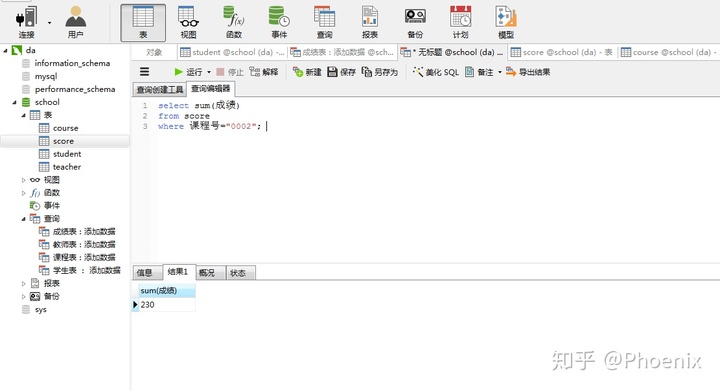Viewport: 720px width, 391px height.
Task: Open the 查询 query toolbar icon
Action: [324, 22]
